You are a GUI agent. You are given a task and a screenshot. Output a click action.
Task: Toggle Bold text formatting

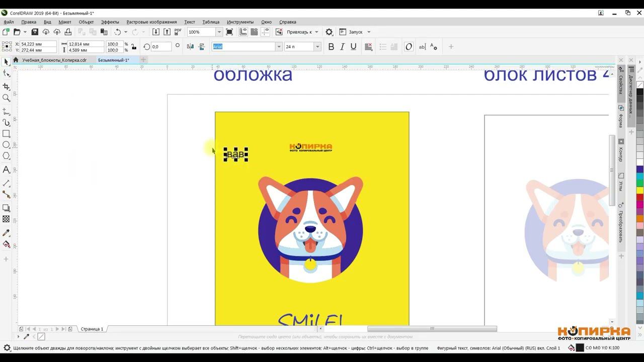331,47
